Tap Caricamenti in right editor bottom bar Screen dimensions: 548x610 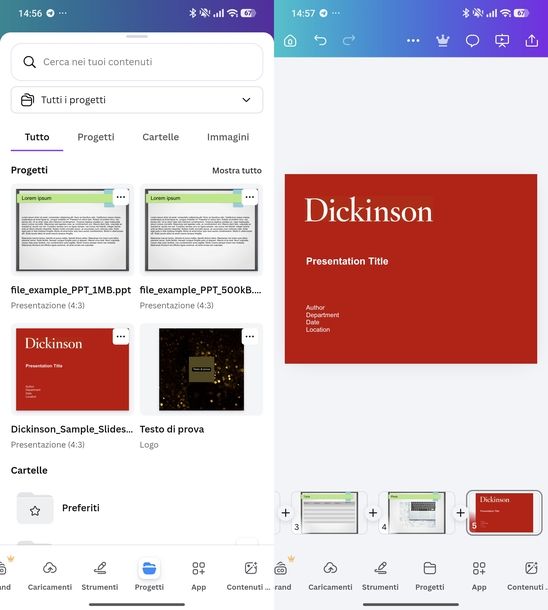(x=330, y=576)
